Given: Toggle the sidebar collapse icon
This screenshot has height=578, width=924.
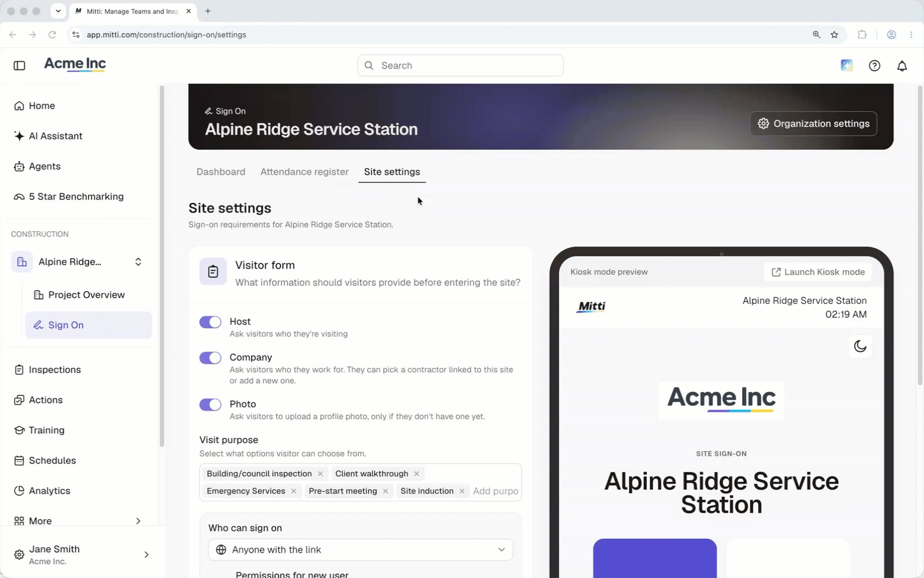Looking at the screenshot, I should pos(19,66).
